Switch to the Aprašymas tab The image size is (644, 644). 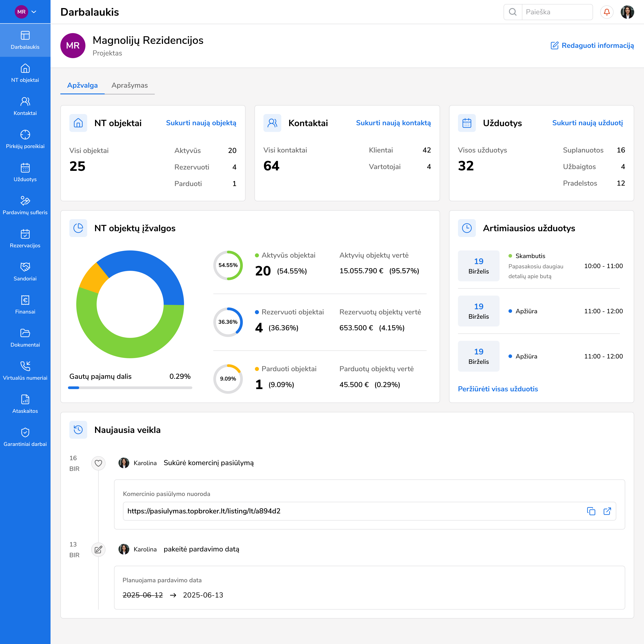coord(129,85)
